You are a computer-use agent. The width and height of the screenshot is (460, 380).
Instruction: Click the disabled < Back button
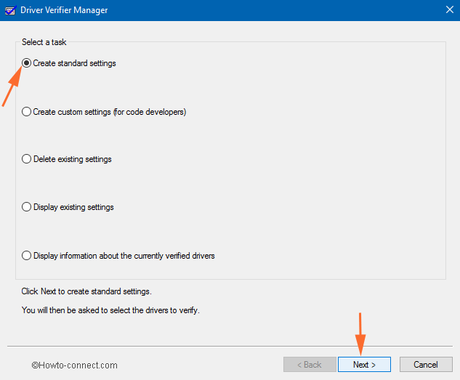[x=309, y=365]
